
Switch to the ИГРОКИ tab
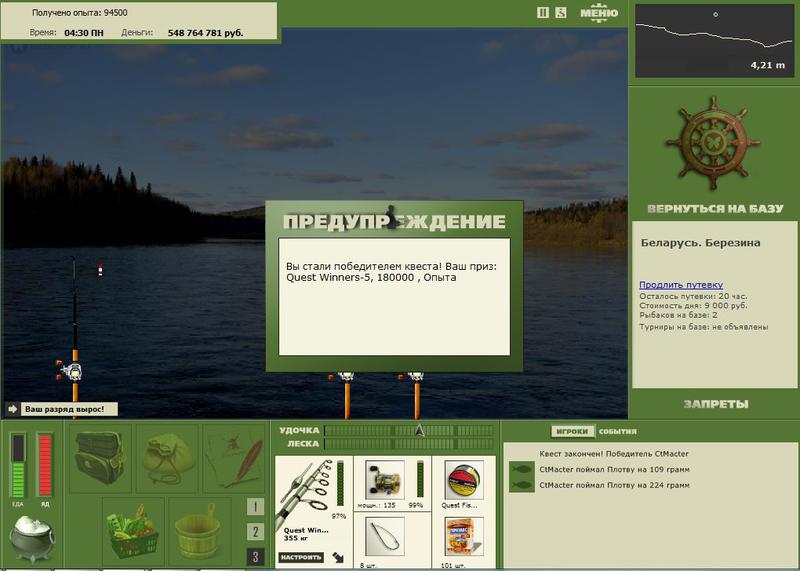pos(572,431)
